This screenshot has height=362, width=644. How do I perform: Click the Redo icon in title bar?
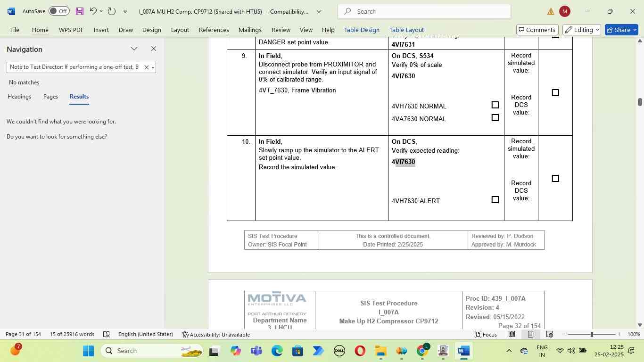(x=112, y=11)
